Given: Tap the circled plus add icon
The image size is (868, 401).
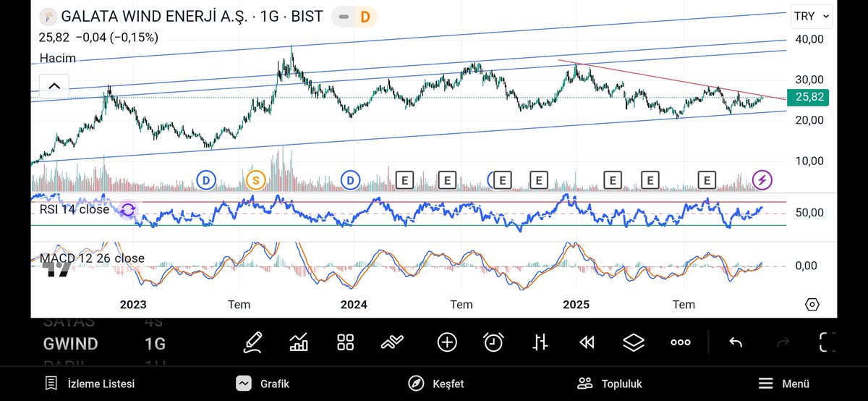Looking at the screenshot, I should click(x=447, y=342).
